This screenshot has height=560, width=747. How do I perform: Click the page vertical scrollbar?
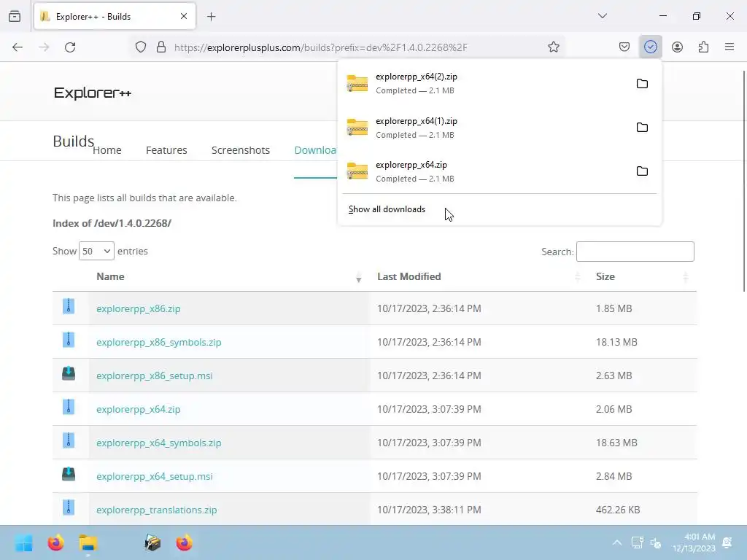pos(743,181)
